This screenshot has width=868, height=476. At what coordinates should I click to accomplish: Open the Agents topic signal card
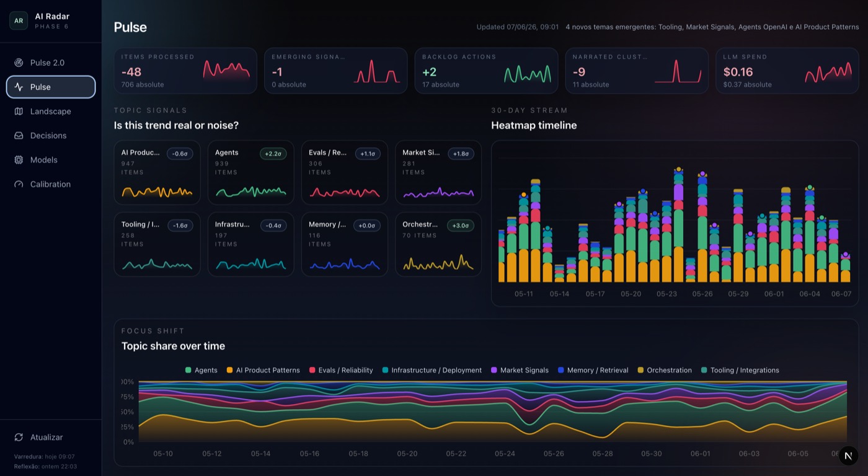click(251, 172)
